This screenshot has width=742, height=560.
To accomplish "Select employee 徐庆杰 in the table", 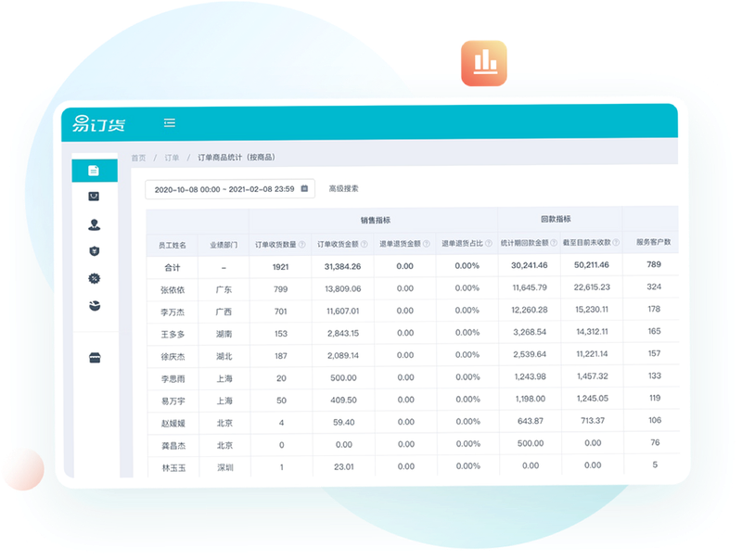I will pos(173,357).
